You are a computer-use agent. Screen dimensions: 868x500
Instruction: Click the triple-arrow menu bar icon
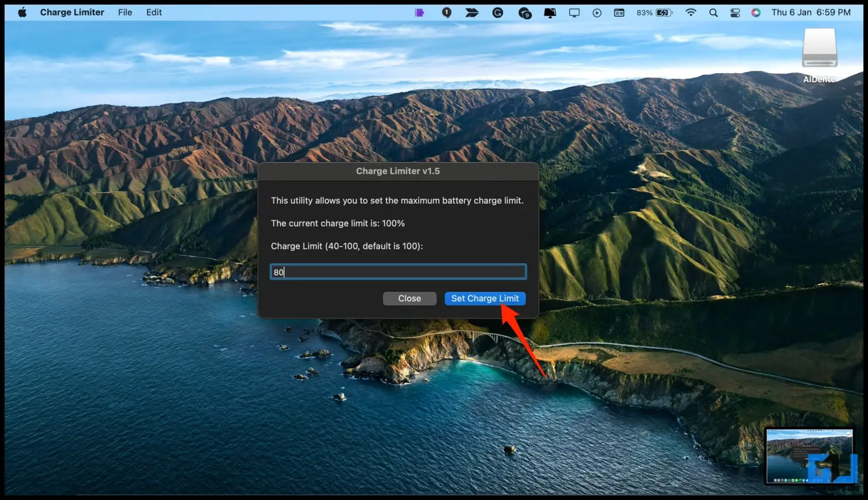tap(472, 13)
